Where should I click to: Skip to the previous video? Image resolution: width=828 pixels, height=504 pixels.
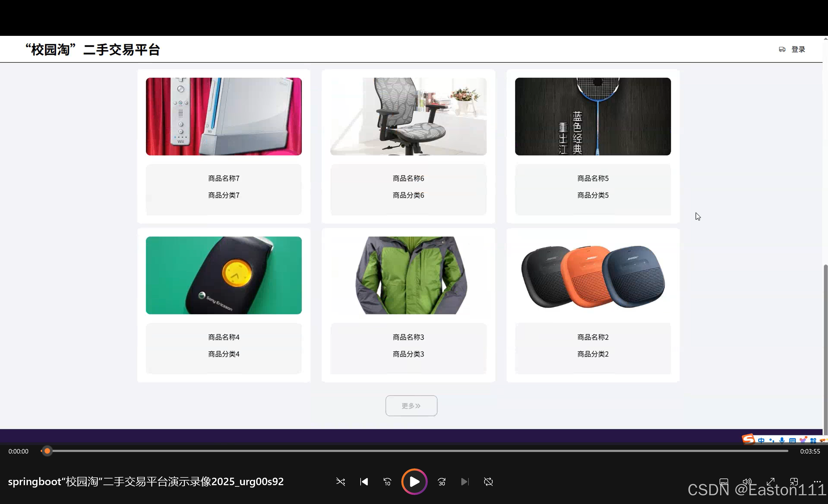(364, 481)
